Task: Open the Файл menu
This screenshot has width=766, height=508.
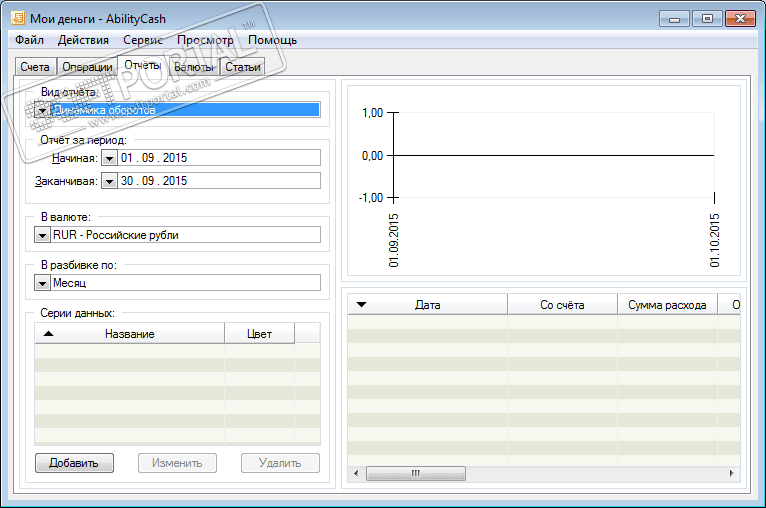Action: pyautogui.click(x=29, y=40)
